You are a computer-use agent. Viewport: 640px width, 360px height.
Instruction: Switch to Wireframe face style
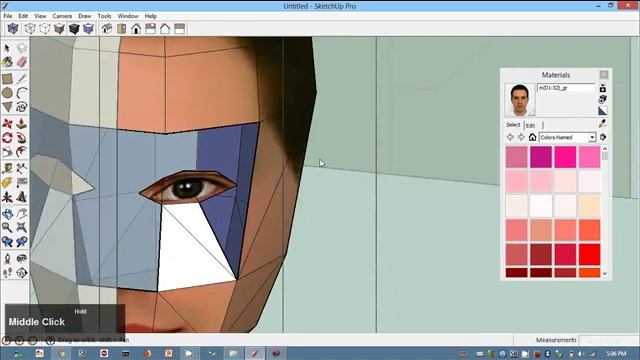click(x=30, y=29)
